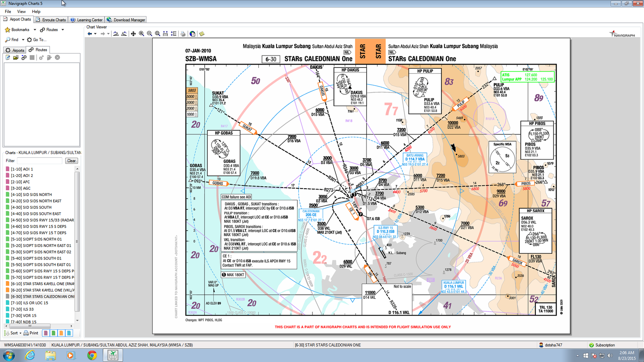
Task: Switch to the Enroute Charts tab
Action: point(51,20)
